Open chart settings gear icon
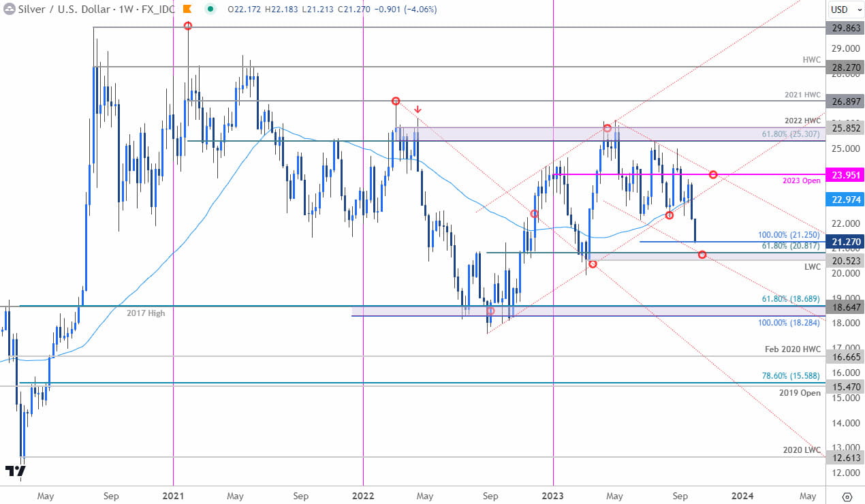Screen dimensions: 865x504 click(x=847, y=497)
